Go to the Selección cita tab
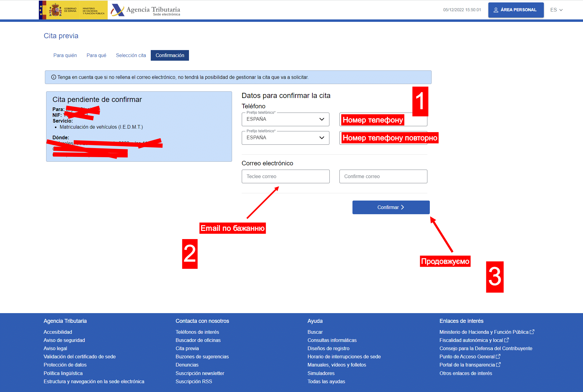The height and width of the screenshot is (392, 583). [131, 55]
